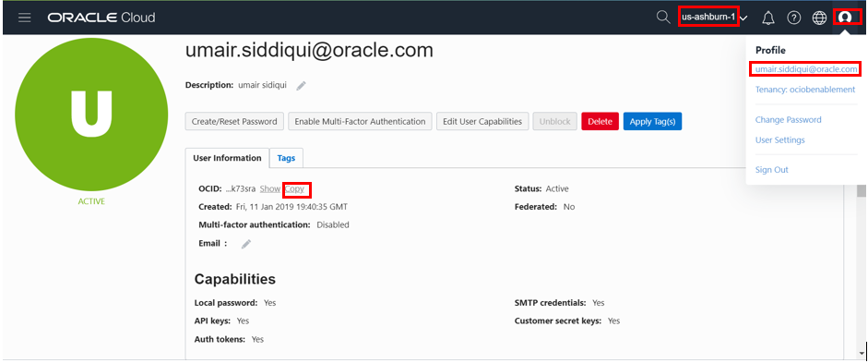Click the scrollbar down arrow
Screen dimensions: 868x363
tap(861, 353)
